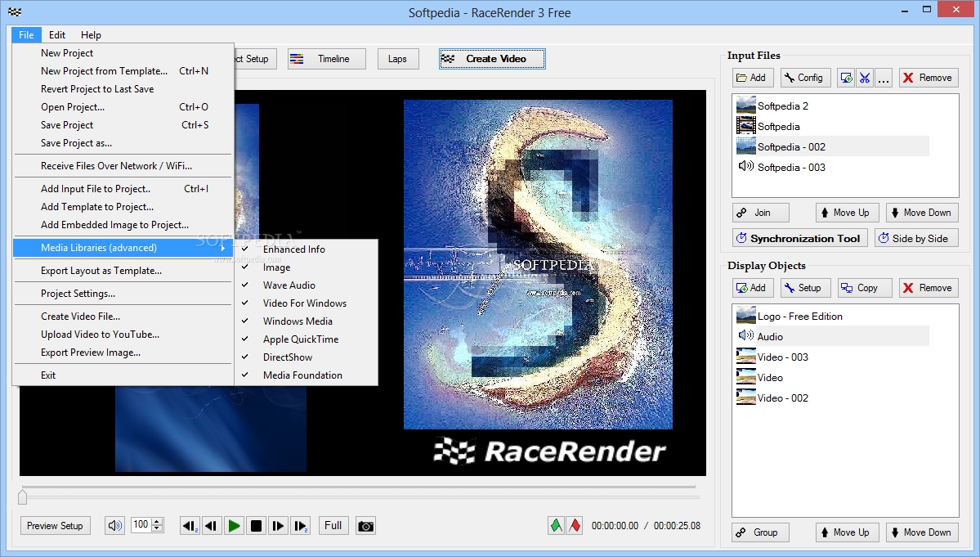
Task: Choose Upload Video to YouTube...
Action: tap(123, 335)
